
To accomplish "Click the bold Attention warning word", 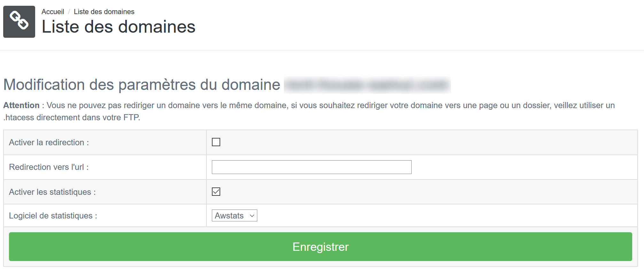I will pyautogui.click(x=21, y=105).
